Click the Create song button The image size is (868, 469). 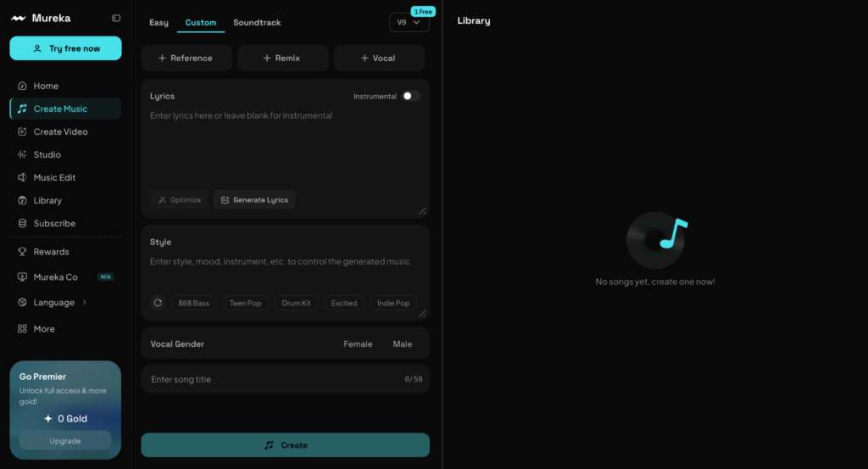point(285,445)
